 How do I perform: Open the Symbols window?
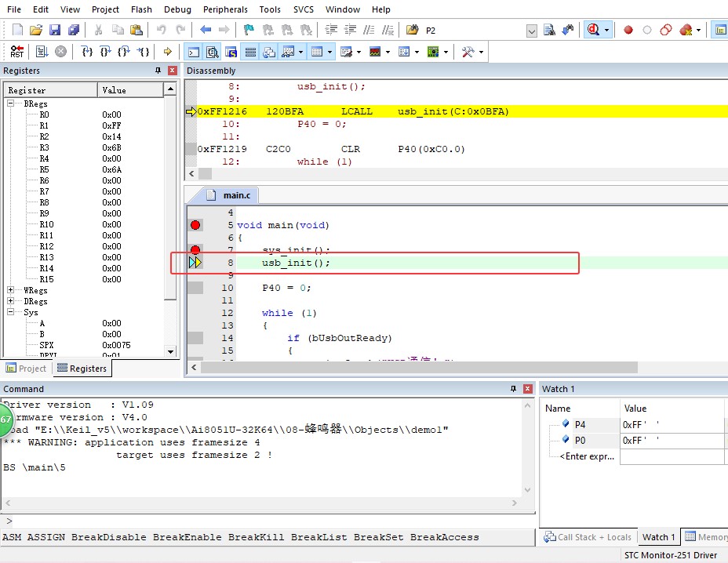(231, 52)
